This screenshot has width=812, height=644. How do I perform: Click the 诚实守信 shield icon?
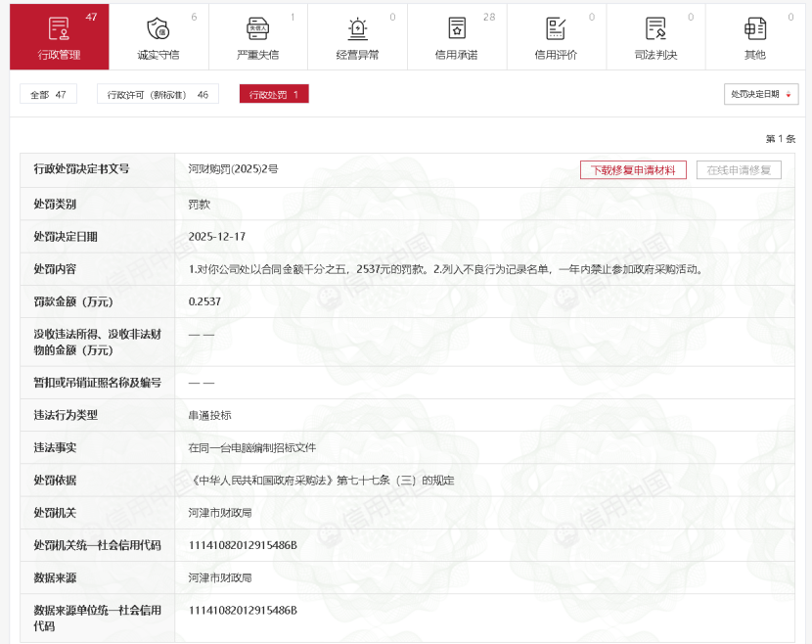[x=158, y=28]
